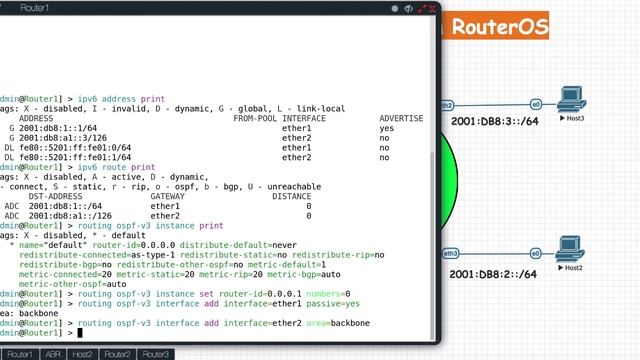Screen dimensions: 640x360
Task: Click the Host2 node label
Action: [x=570, y=268]
